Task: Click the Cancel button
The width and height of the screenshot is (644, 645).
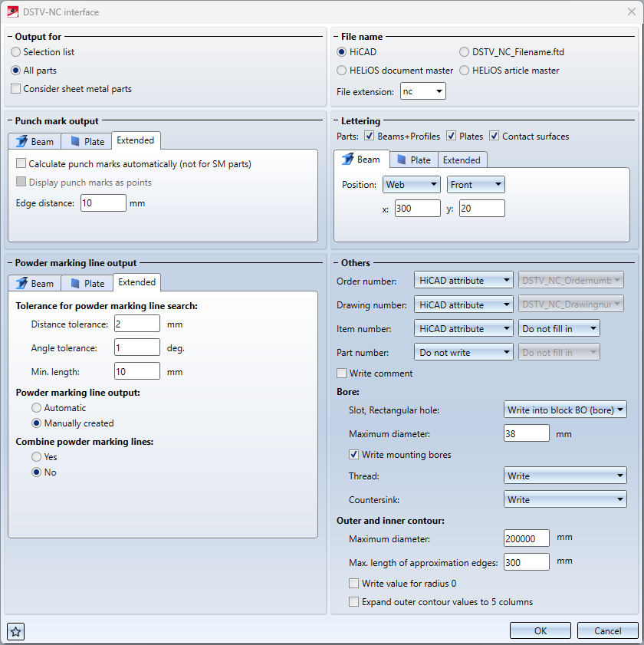Action: (607, 630)
